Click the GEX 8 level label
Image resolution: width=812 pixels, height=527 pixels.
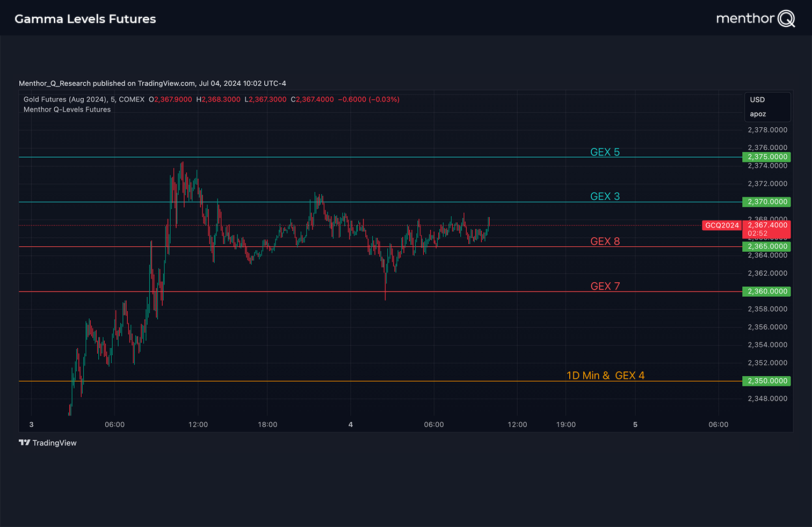click(605, 241)
